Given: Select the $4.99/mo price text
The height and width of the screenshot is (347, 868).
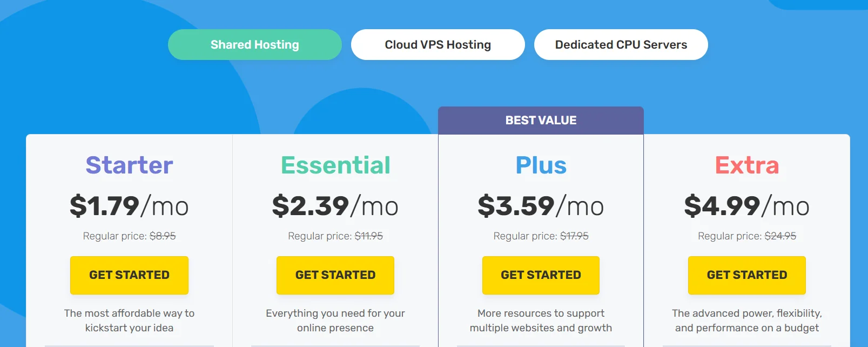Looking at the screenshot, I should point(747,206).
